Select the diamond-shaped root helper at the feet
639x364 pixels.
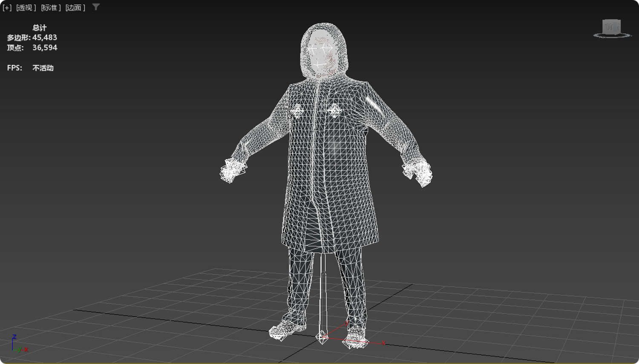(x=322, y=337)
